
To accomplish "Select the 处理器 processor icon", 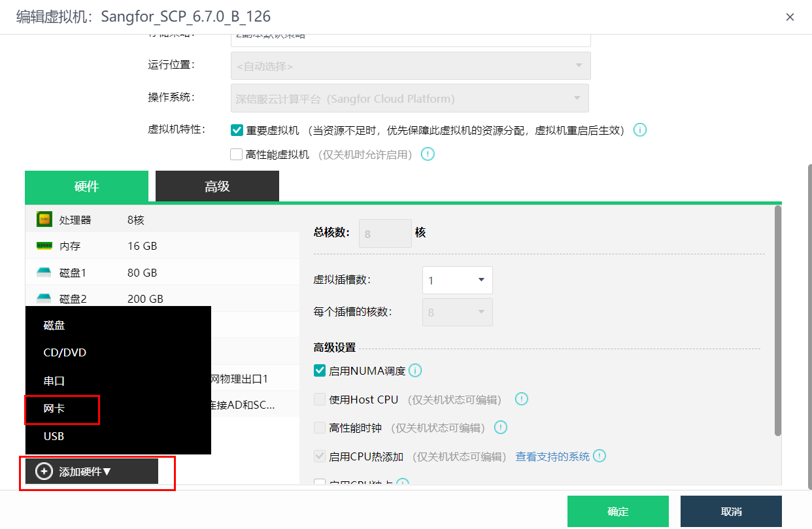I will point(44,220).
